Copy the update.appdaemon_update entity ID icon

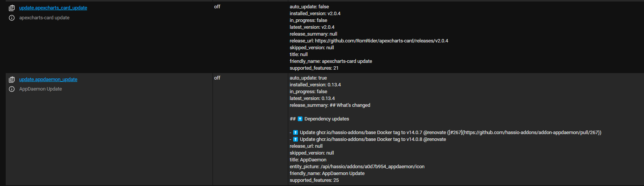(x=12, y=80)
